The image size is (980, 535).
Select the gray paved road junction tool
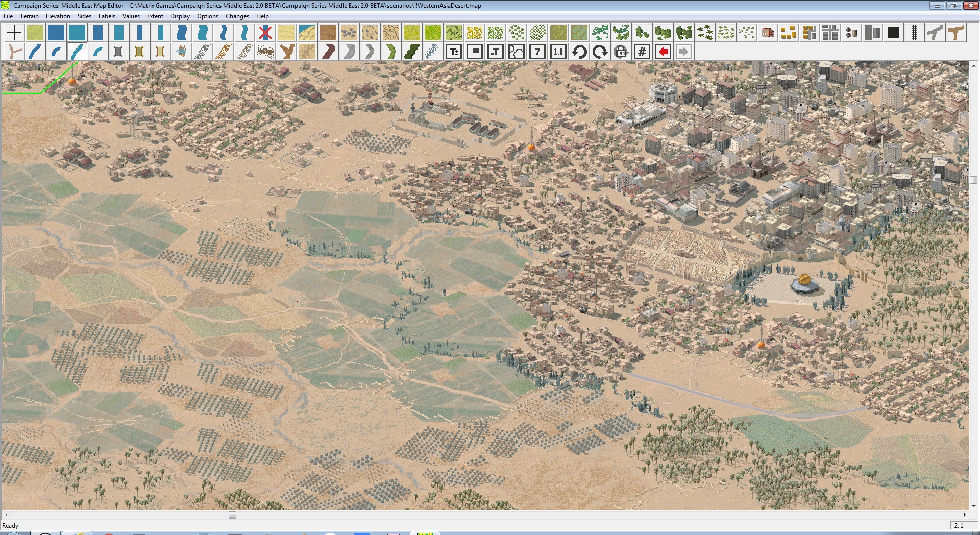pyautogui.click(x=935, y=33)
